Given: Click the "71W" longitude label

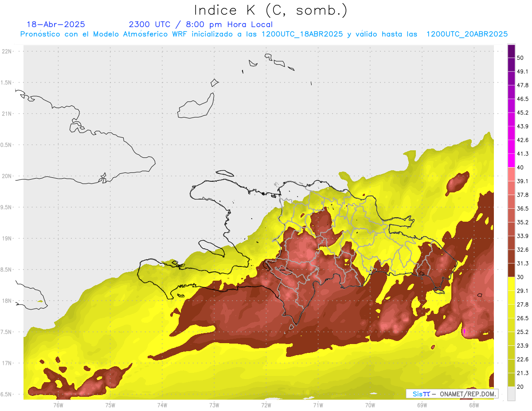Looking at the screenshot, I should (x=318, y=405).
